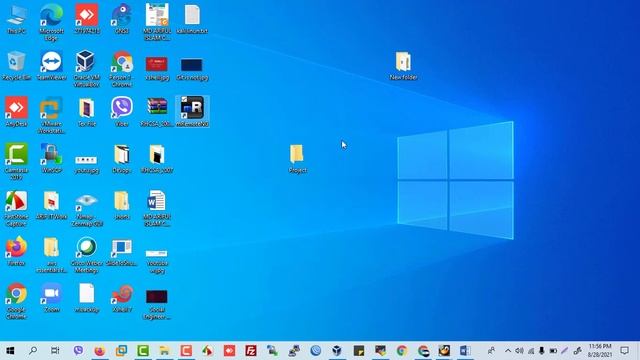Open the Xshell 7 desktop shortcut
The image size is (640, 360).
pyautogui.click(x=122, y=298)
